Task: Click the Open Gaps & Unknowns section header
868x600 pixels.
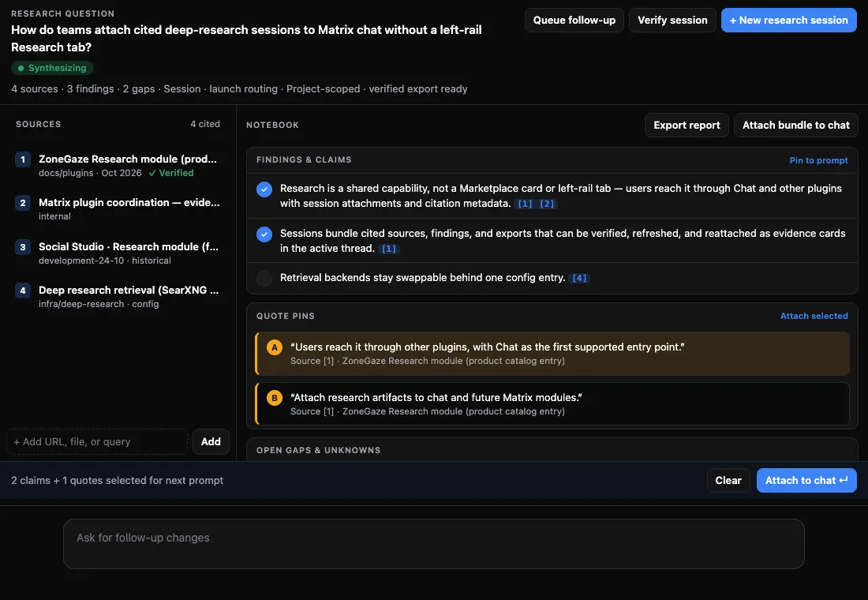Action: click(318, 451)
